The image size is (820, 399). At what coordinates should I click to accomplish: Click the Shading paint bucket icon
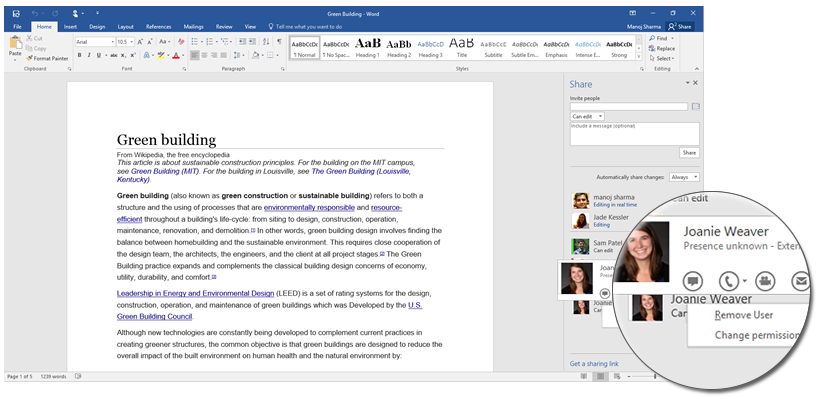[255, 55]
